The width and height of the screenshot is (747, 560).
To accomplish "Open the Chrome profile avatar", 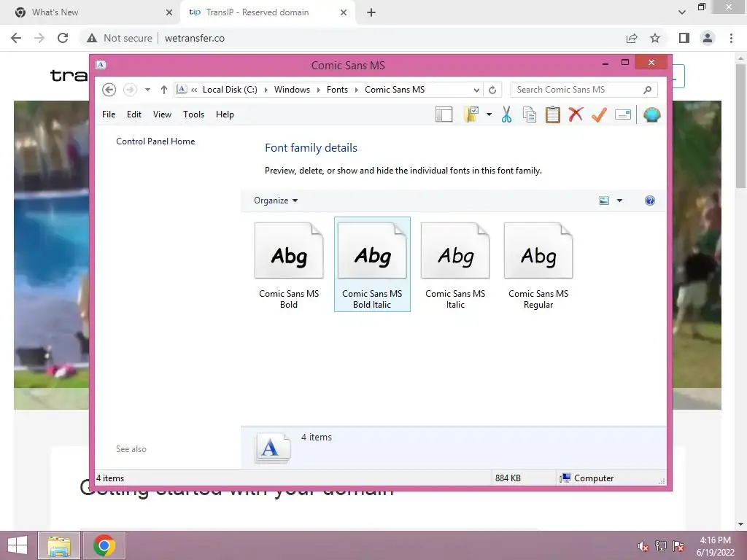I will click(708, 38).
